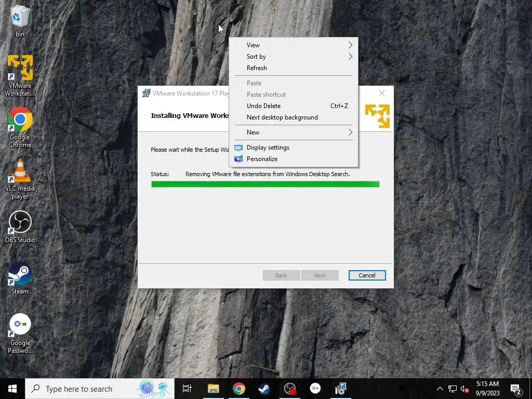Viewport: 532px width, 399px height.
Task: Choose Refresh from the context menu
Action: coord(294,68)
